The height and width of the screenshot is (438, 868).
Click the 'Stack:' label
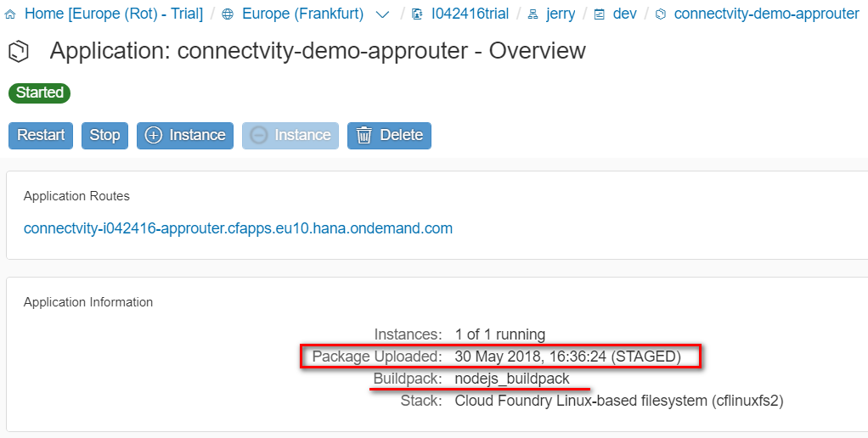(421, 401)
